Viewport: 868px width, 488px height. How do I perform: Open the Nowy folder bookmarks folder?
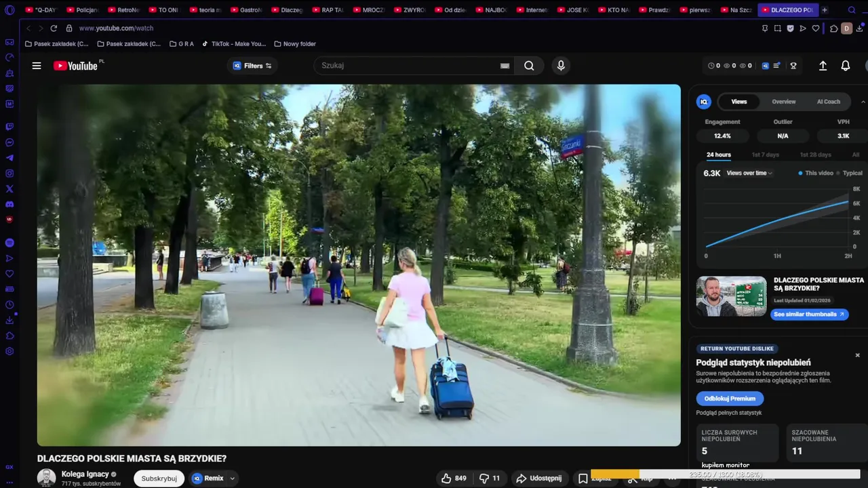click(x=295, y=44)
